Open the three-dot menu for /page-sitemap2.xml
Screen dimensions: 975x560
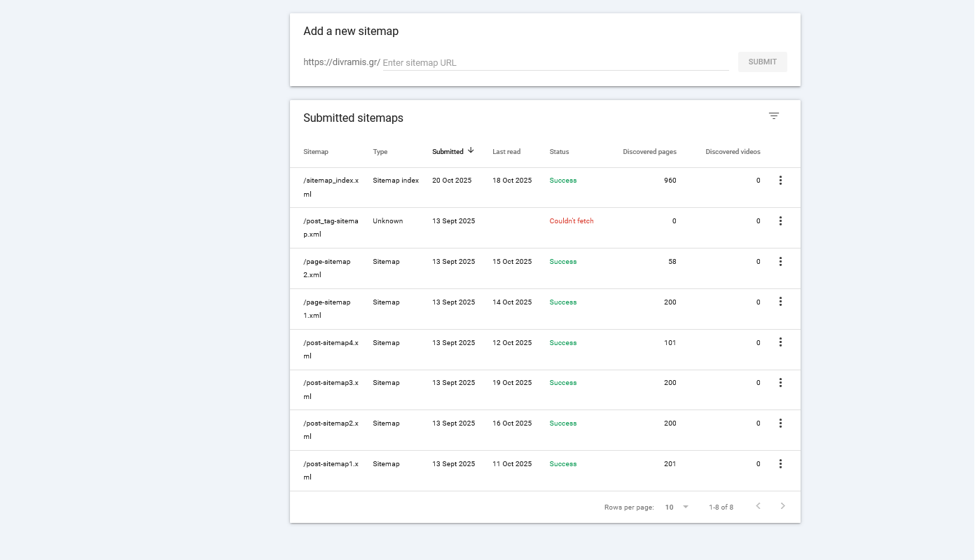click(780, 261)
